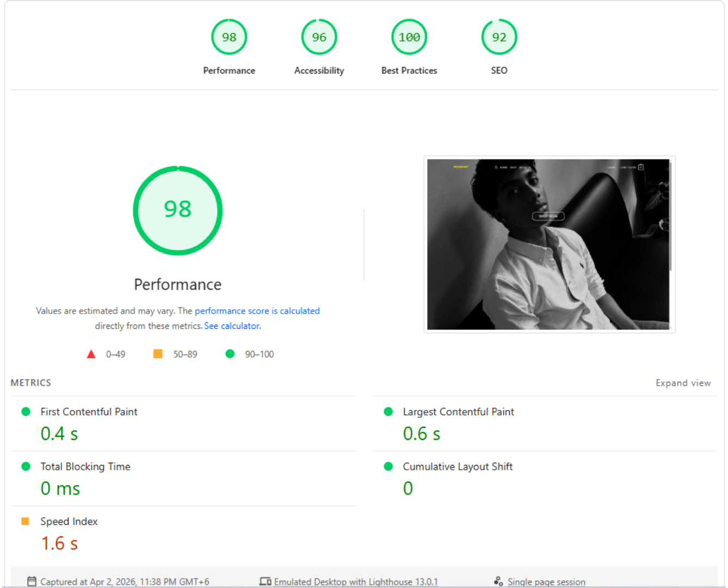Click the orange Speed Index status square
728x588 pixels.
pos(26,521)
